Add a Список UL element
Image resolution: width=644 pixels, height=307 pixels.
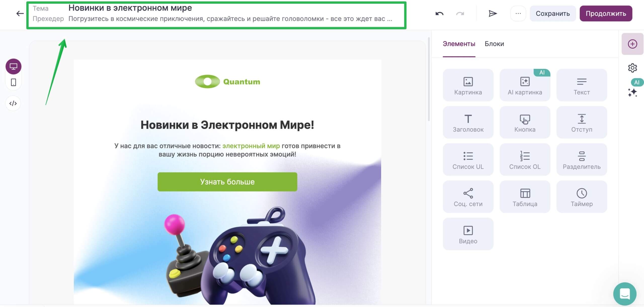pyautogui.click(x=468, y=160)
